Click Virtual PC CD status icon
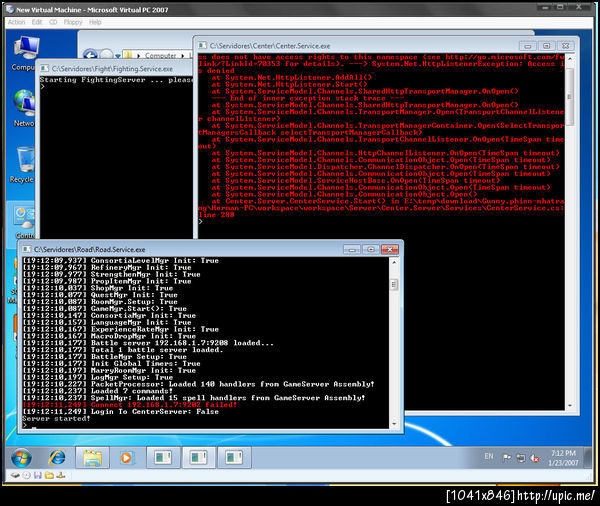The height and width of the screenshot is (506, 600). coord(26,475)
